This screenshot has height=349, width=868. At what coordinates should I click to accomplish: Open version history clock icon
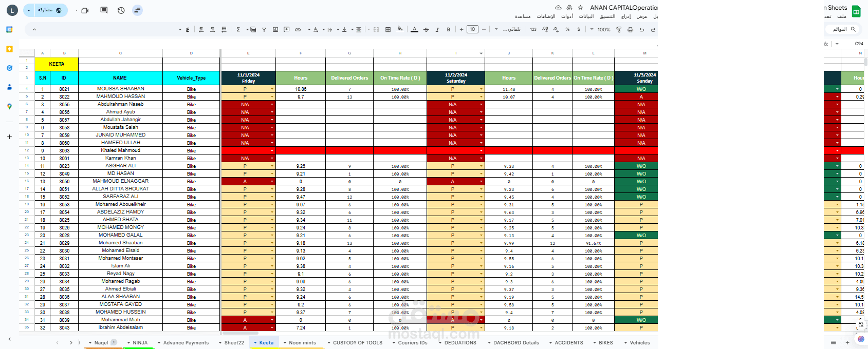click(x=121, y=10)
